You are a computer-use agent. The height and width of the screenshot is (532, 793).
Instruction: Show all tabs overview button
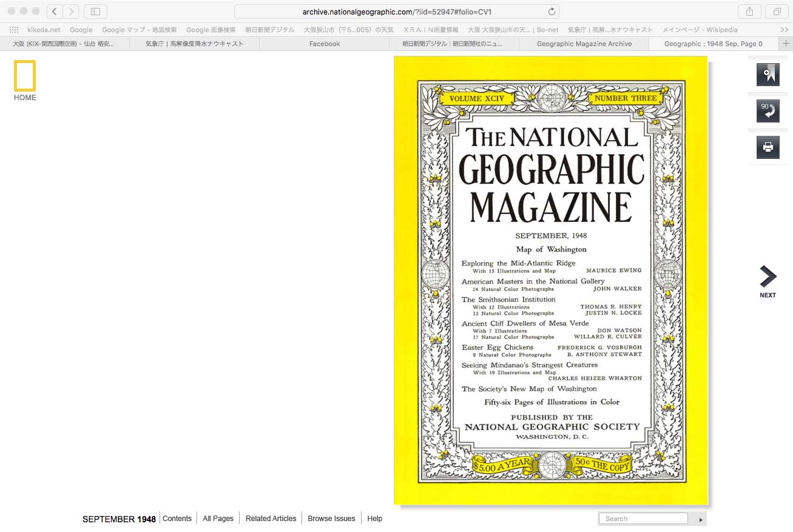(x=777, y=11)
